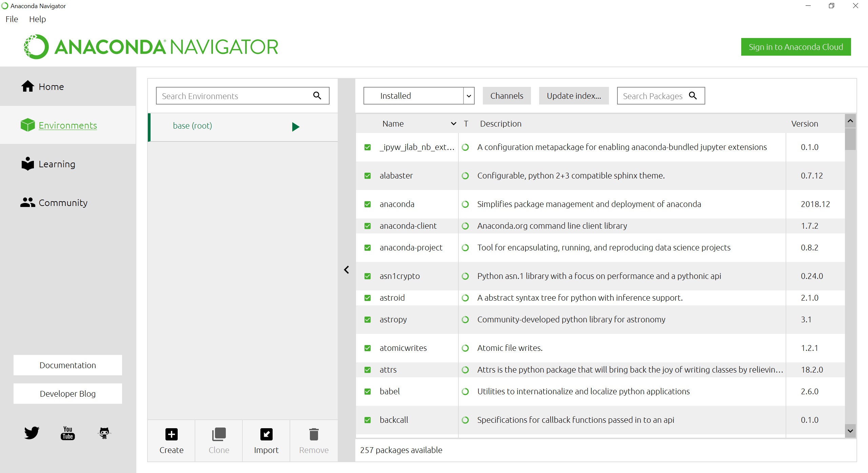Viewport: 868px width, 473px height.
Task: Toggle the anaconda package checkbox
Action: pyautogui.click(x=368, y=204)
